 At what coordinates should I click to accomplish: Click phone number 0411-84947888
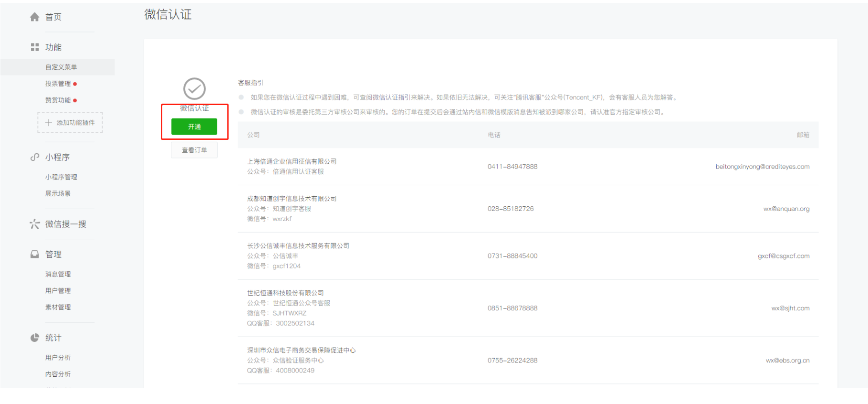512,167
